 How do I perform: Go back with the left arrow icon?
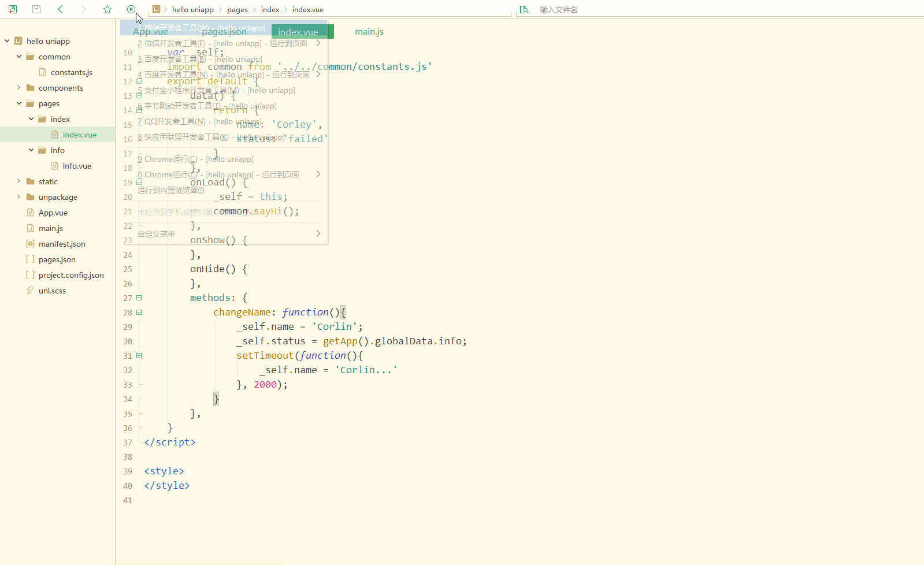coord(60,9)
